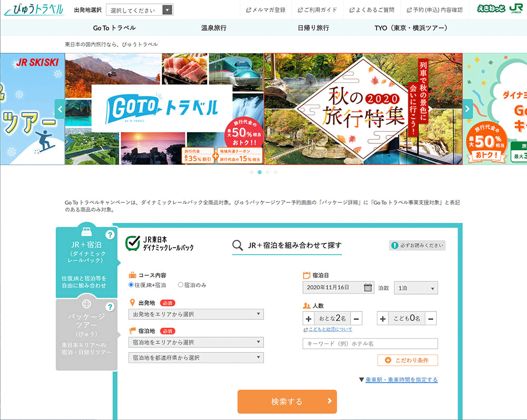Screen dimensions: 527x420
Task: Click the JR東日本 ダイナミックレールパック logo
Action: tap(160, 243)
